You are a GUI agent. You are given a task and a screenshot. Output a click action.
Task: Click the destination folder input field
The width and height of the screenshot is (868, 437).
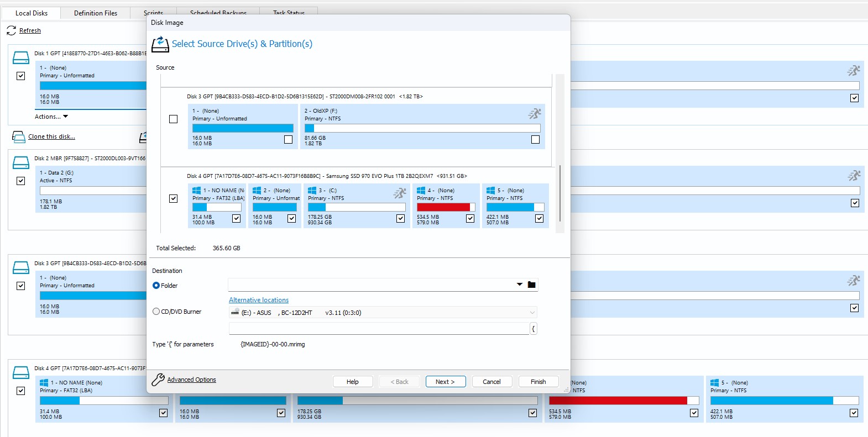(370, 285)
